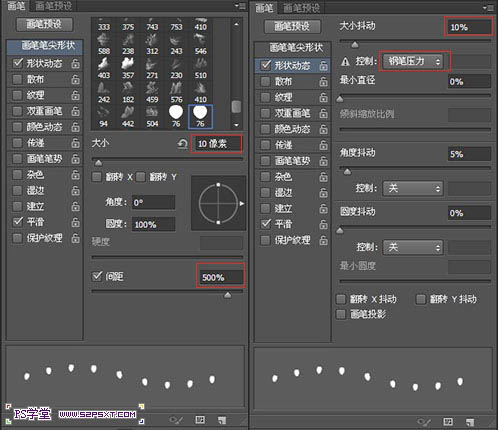
Task: Enable the 翻转 X 抖动 checkbox
Action: pos(341,299)
